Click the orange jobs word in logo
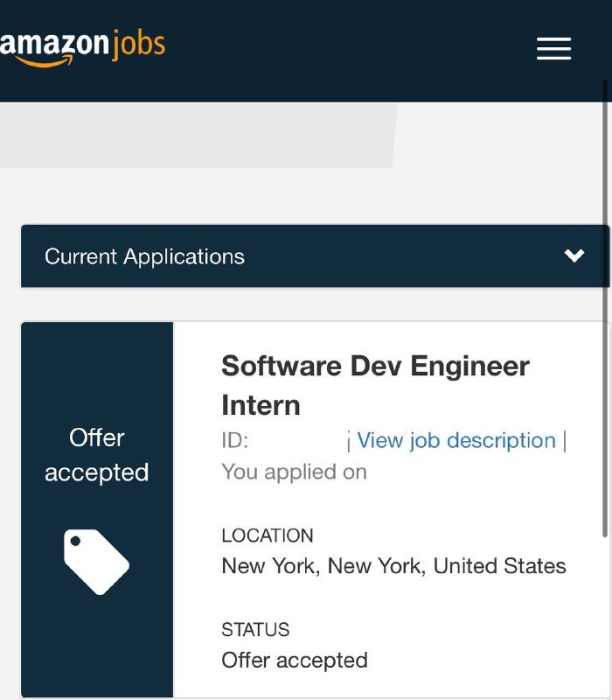Viewport: 612px width, 700px height. (x=138, y=45)
